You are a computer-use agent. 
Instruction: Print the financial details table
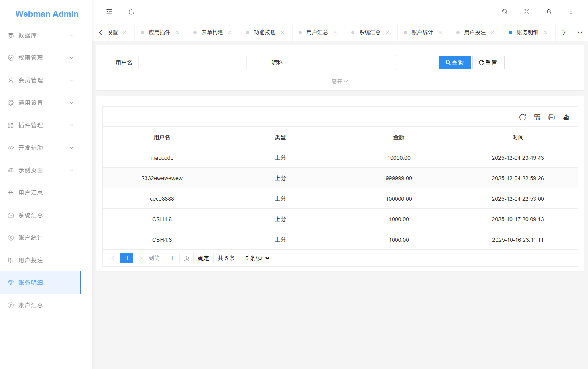551,117
